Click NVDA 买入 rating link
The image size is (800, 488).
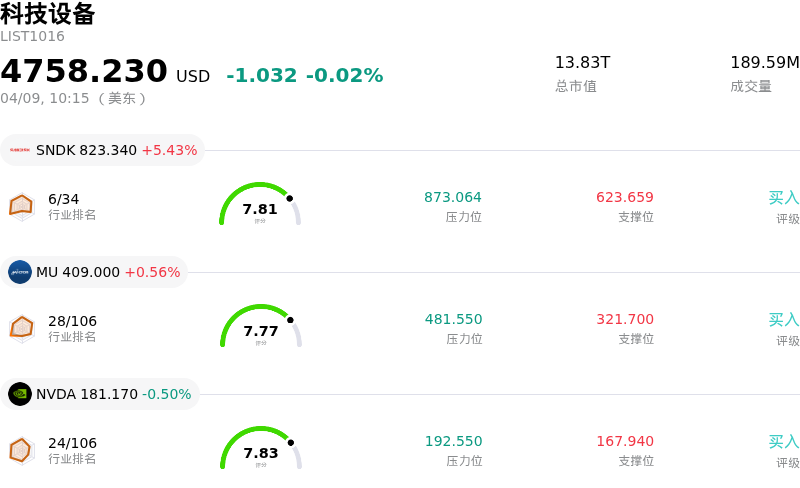click(x=783, y=442)
